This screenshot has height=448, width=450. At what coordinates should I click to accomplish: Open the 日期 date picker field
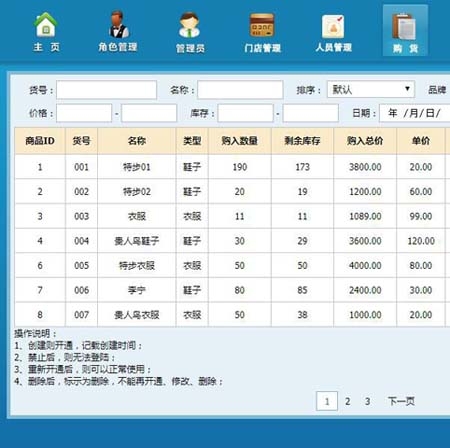point(415,113)
